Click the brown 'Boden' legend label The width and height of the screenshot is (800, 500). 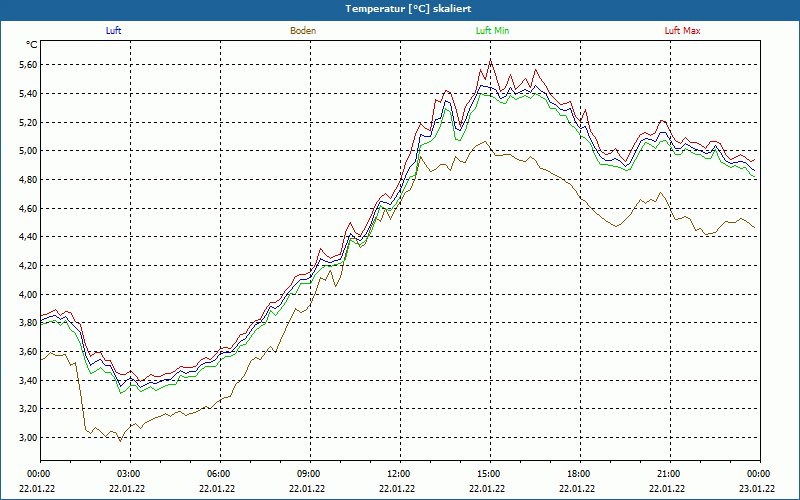point(303,31)
